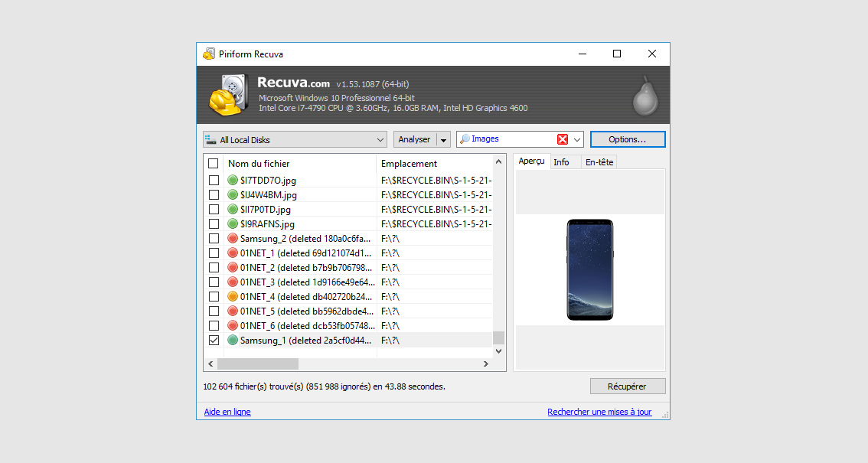Click red status dot of 01NET_1
This screenshot has width=868, height=463.
pyautogui.click(x=233, y=253)
